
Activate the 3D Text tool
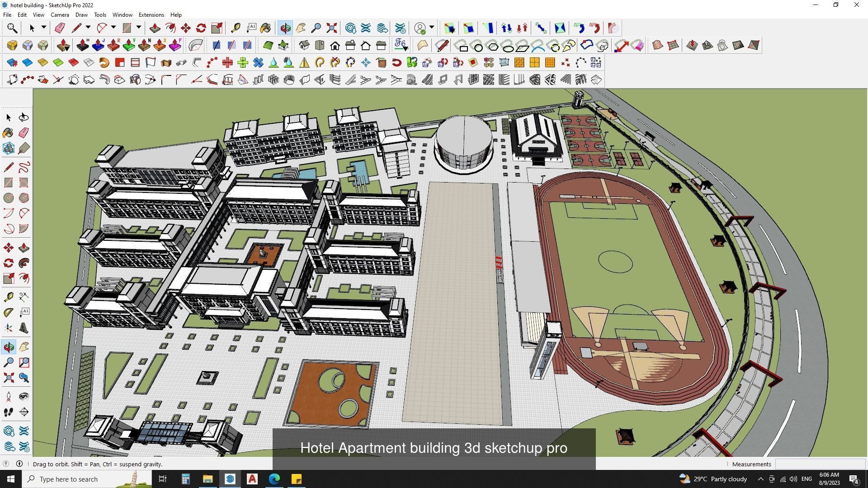pyautogui.click(x=24, y=328)
